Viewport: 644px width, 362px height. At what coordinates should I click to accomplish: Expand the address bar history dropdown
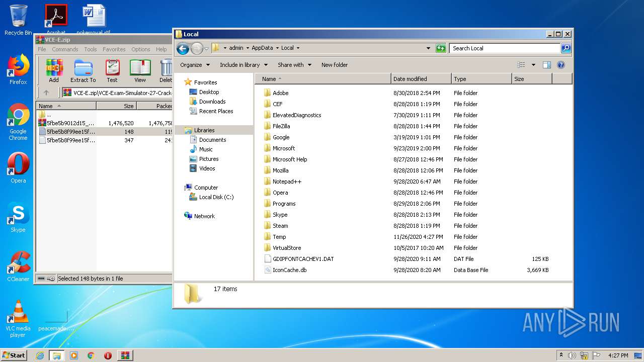428,48
